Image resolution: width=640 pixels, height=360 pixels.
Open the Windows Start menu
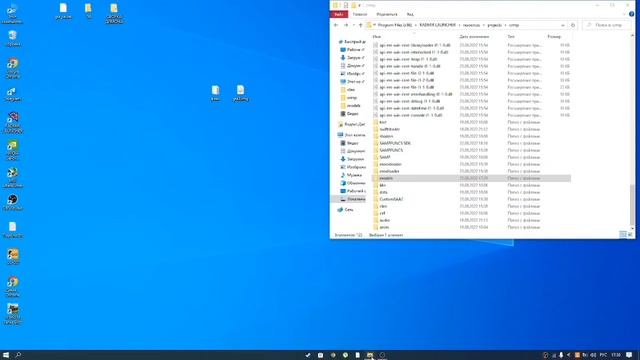click(6, 355)
